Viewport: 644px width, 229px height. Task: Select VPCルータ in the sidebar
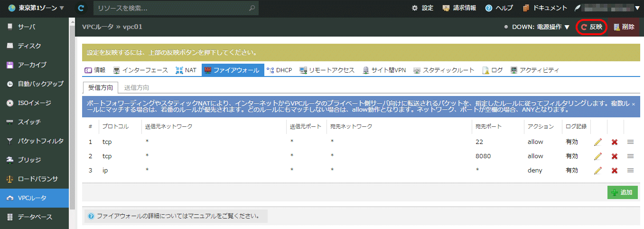pos(34,198)
